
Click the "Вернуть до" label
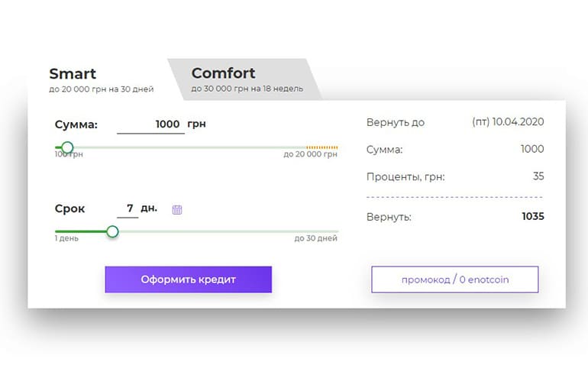[395, 122]
